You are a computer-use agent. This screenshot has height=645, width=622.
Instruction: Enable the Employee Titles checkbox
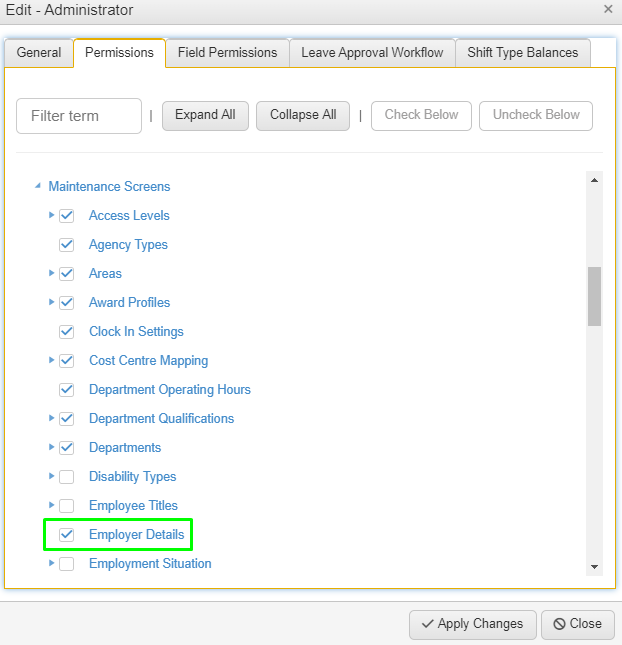(67, 505)
